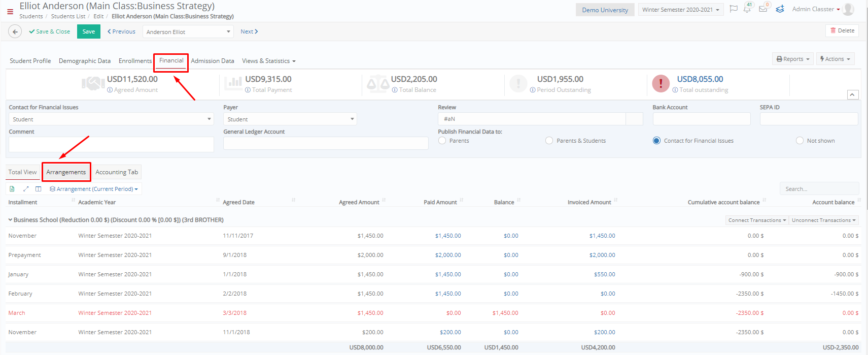The height and width of the screenshot is (355, 868).
Task: Click the blue layers-plus quick add icon
Action: click(780, 9)
